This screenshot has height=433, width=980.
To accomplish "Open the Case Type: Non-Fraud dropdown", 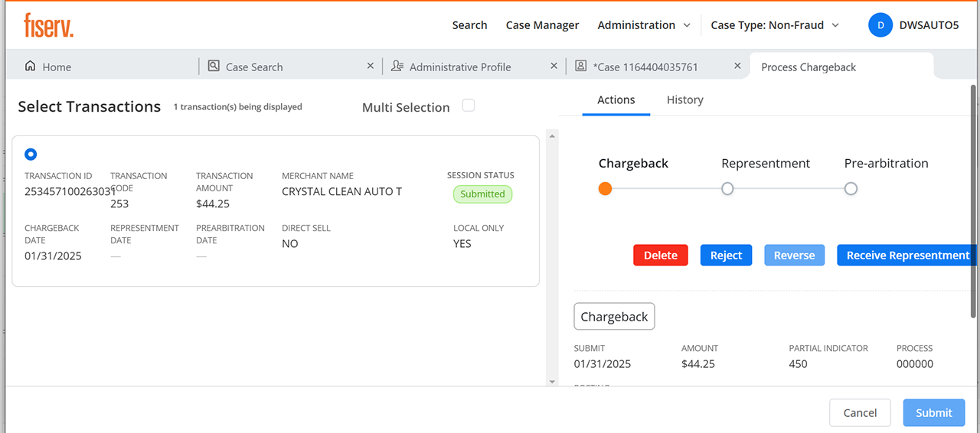I will point(775,25).
